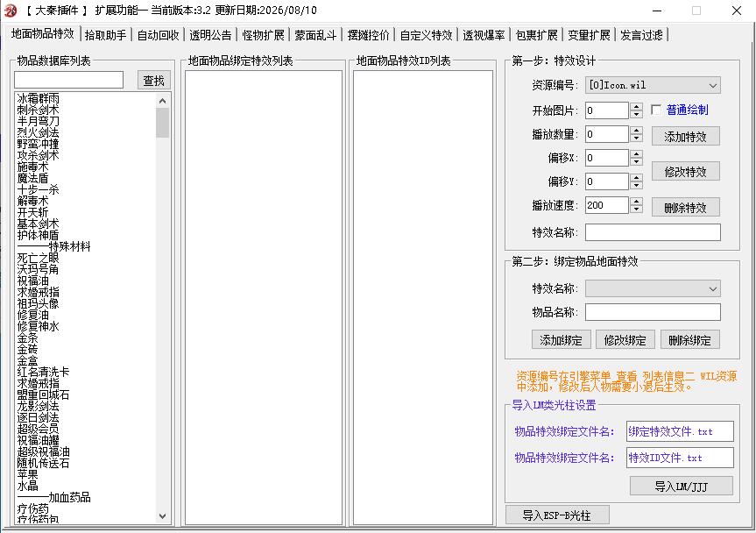
Task: Select the 自定义特效 tab
Action: 426,35
